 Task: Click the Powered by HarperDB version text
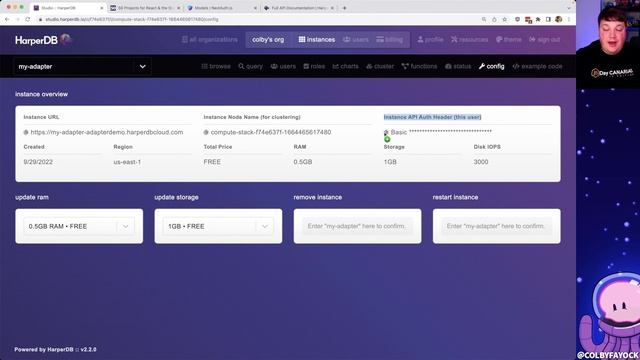pyautogui.click(x=55, y=349)
